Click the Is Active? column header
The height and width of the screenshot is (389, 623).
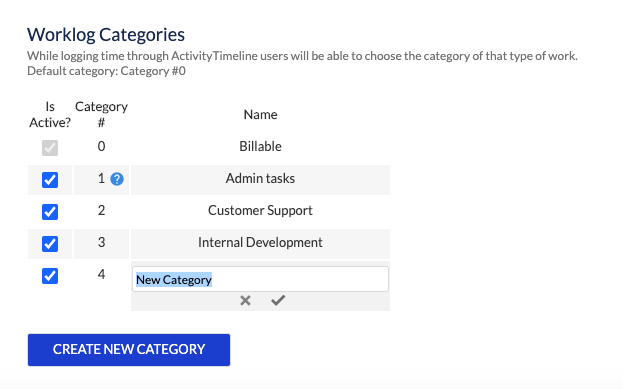(50, 114)
